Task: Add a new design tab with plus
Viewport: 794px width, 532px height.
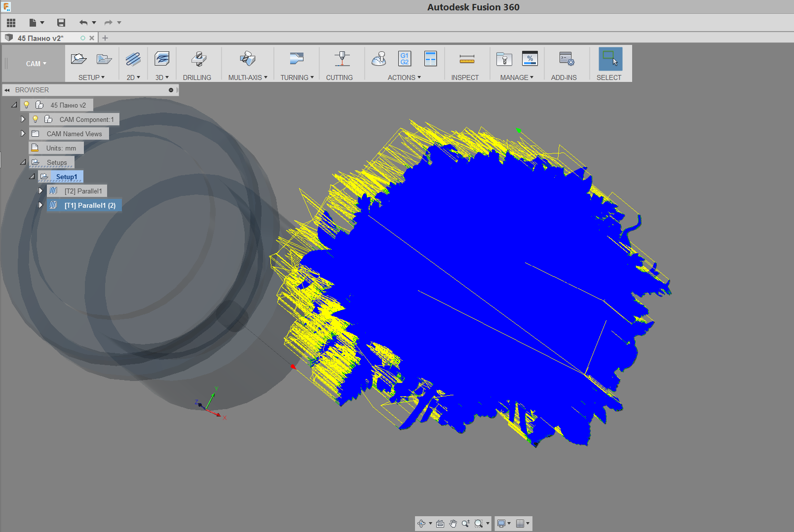Action: 105,38
